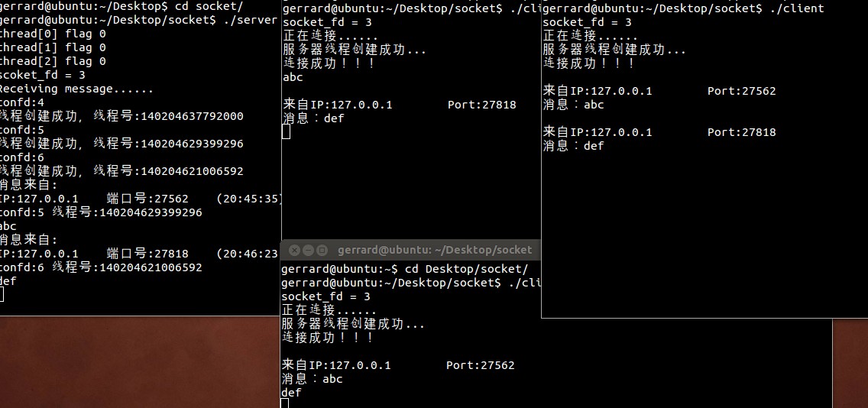
Task: Click 'confd:6 线程号:140204621006592' line
Action: pyautogui.click(x=101, y=267)
